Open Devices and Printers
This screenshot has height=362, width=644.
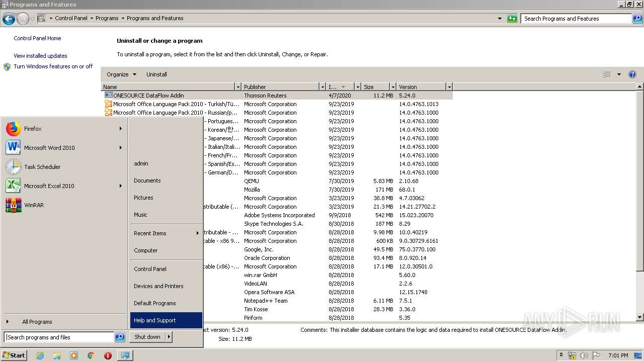point(158,286)
